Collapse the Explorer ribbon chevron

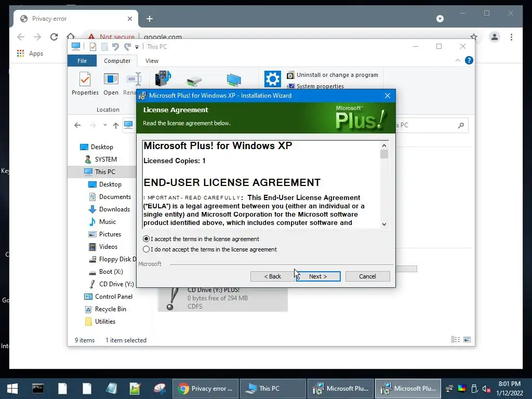point(458,60)
